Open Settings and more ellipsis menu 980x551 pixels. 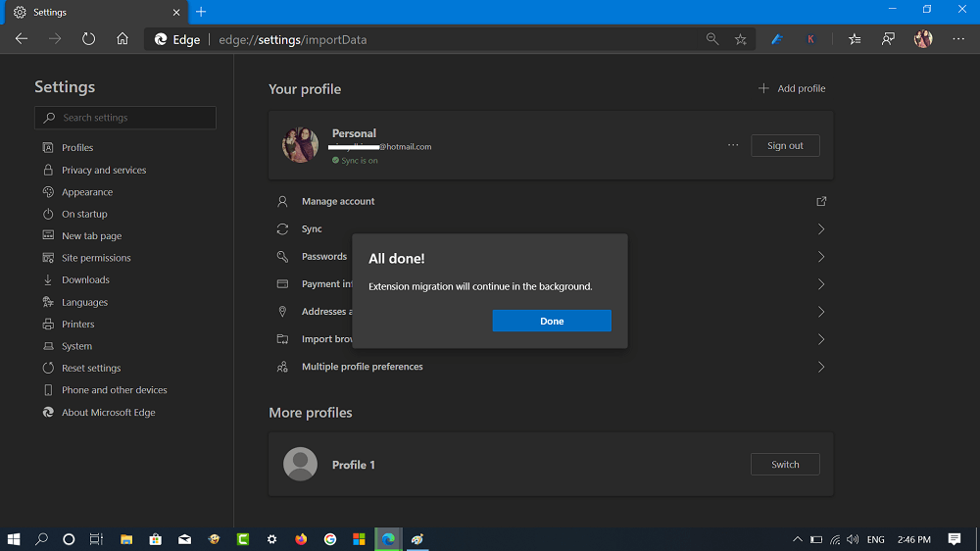click(x=958, y=39)
